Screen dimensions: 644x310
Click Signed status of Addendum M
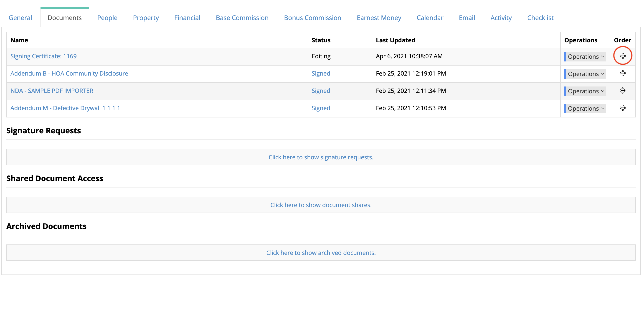(x=321, y=108)
